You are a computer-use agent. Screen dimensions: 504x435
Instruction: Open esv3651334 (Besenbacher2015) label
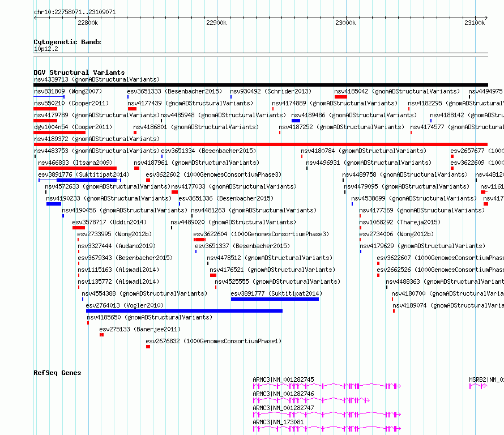click(x=208, y=151)
